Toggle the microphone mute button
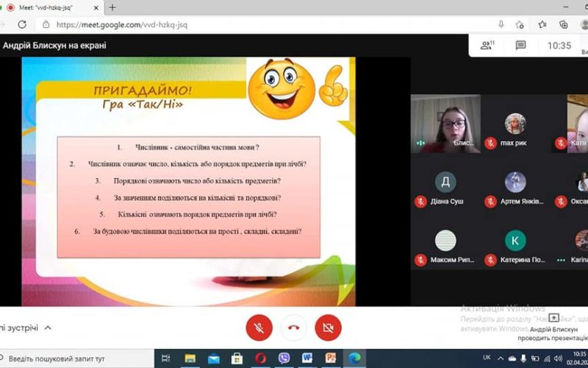The width and height of the screenshot is (588, 368). (259, 327)
